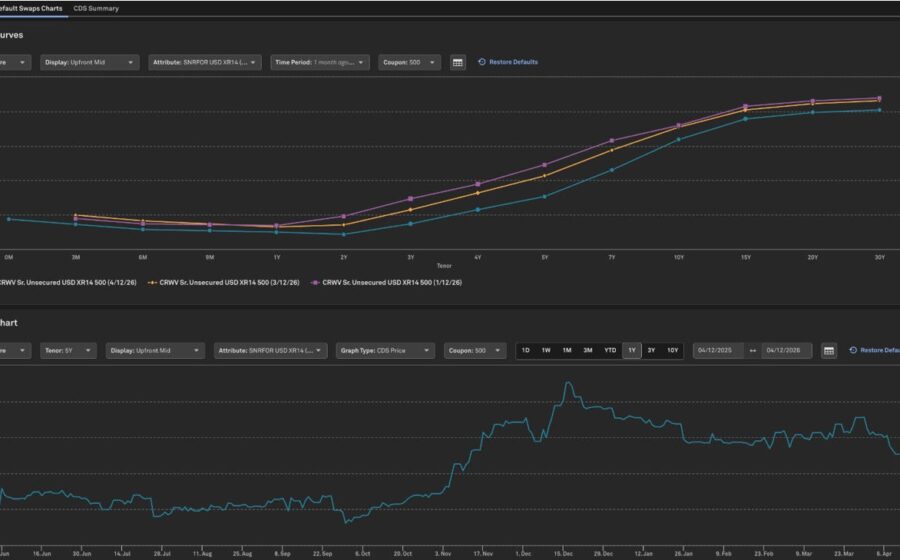
Task: Switch to the CDS Summary tab
Action: click(x=96, y=9)
